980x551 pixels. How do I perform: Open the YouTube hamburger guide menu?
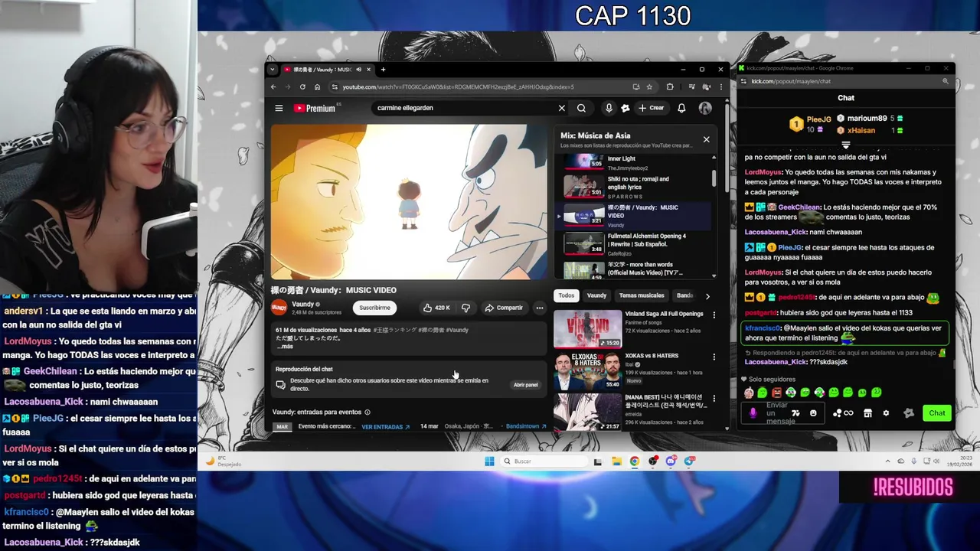[x=279, y=108]
